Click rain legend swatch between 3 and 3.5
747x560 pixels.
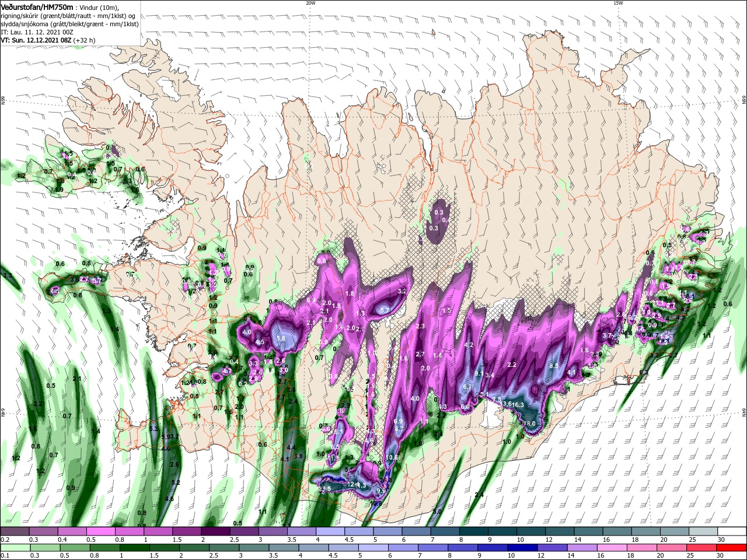[255, 548]
